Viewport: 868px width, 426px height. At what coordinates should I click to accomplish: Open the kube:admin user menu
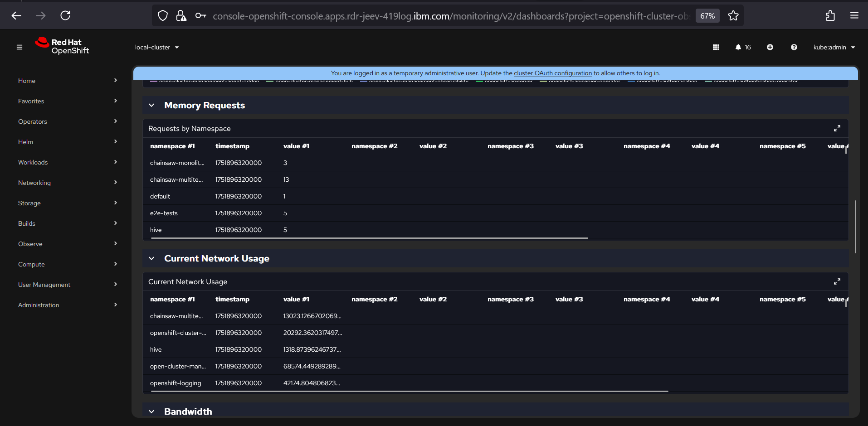pyautogui.click(x=834, y=47)
